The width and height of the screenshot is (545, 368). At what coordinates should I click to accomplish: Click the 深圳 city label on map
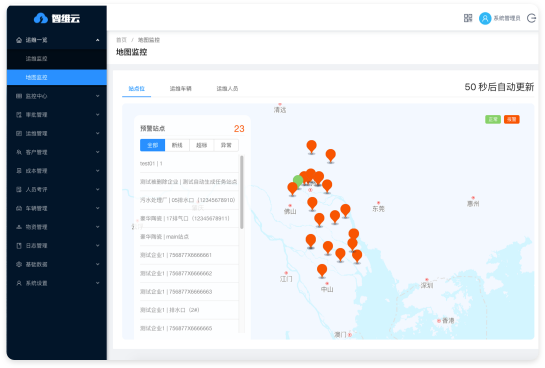(x=427, y=285)
